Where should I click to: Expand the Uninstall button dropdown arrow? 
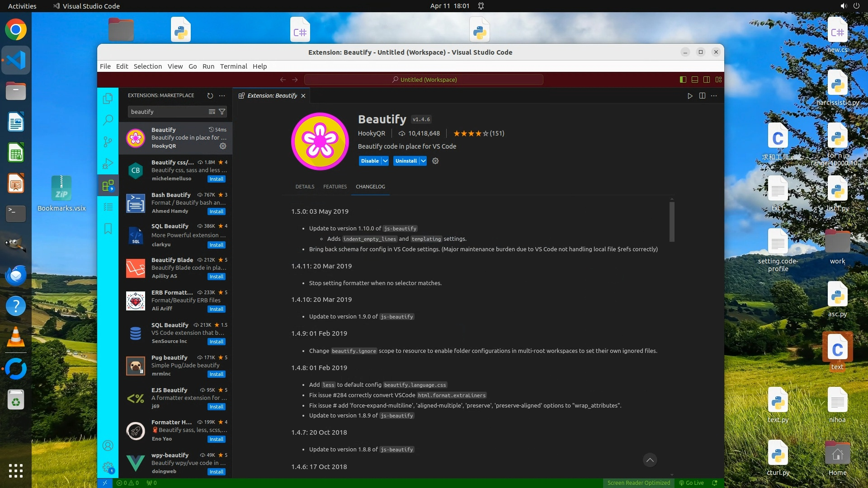423,161
